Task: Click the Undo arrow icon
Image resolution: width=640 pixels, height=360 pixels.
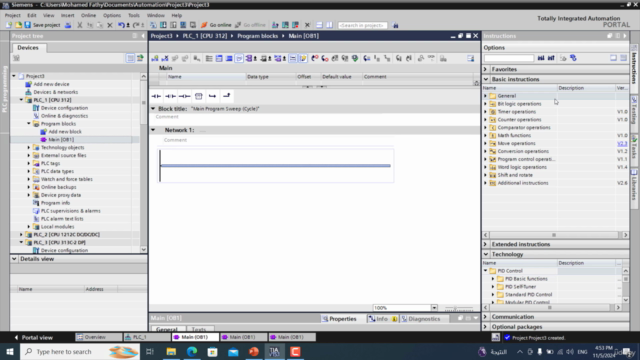Action: pyautogui.click(x=121, y=25)
